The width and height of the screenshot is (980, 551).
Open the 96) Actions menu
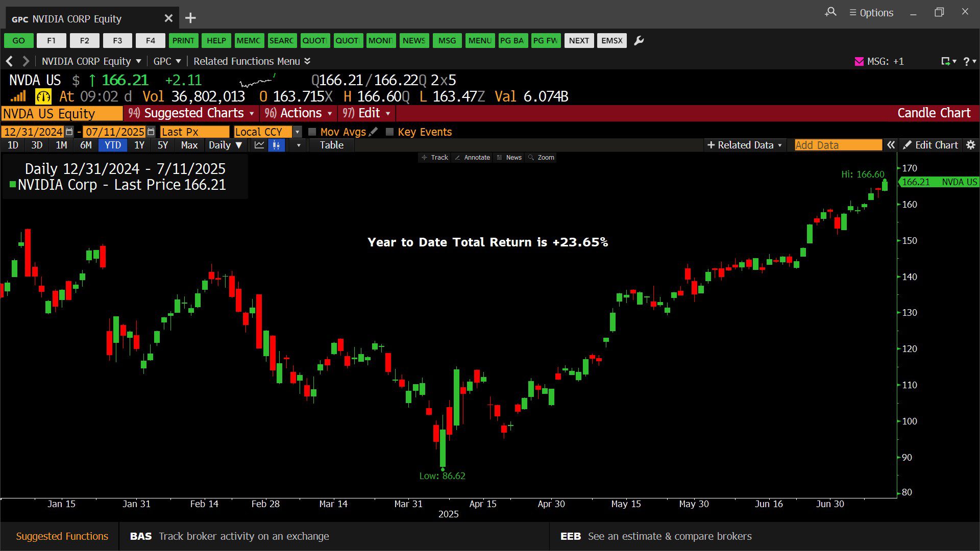[x=298, y=113]
